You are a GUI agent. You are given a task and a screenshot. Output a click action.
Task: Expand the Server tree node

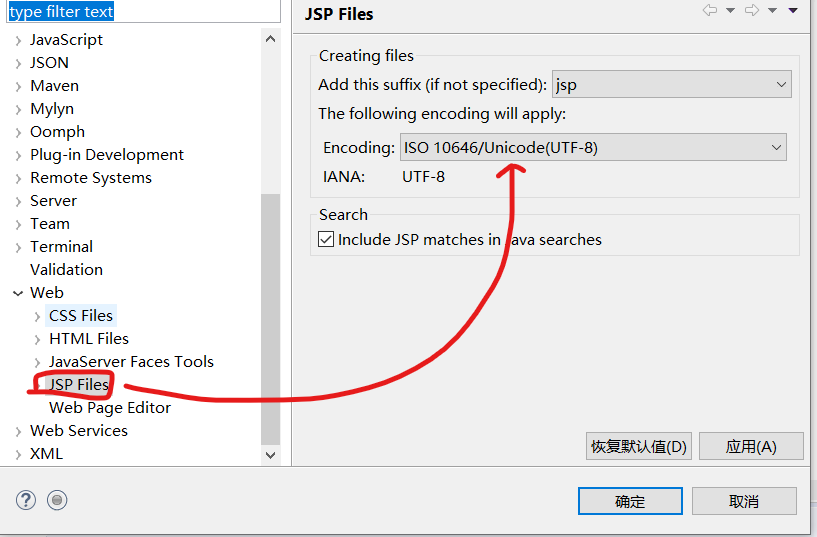click(18, 202)
